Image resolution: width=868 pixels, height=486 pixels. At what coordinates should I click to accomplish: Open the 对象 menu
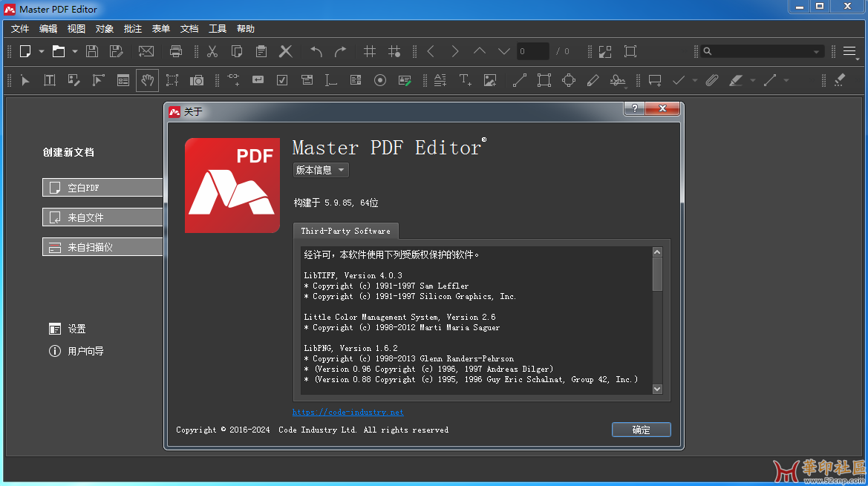pos(105,29)
